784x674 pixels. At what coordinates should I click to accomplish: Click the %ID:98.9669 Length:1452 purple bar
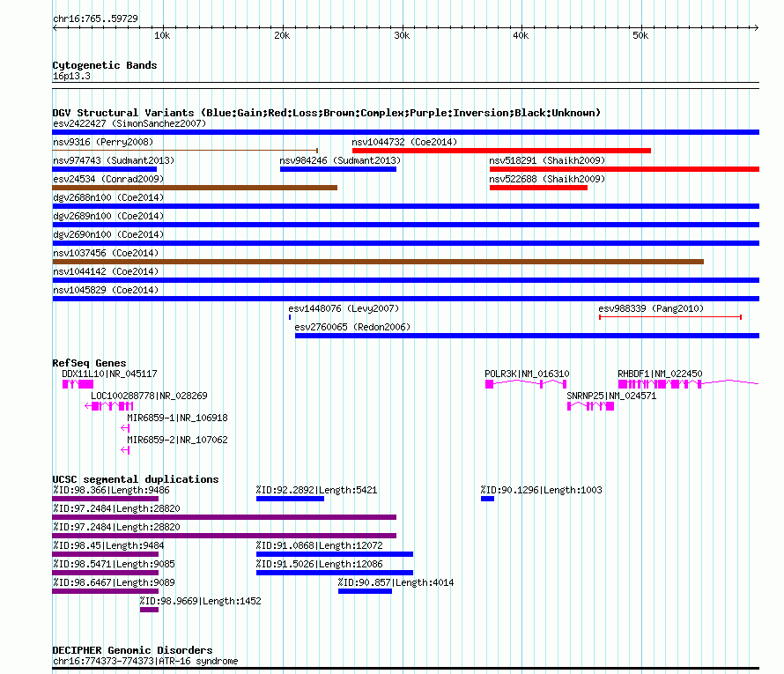[149, 610]
